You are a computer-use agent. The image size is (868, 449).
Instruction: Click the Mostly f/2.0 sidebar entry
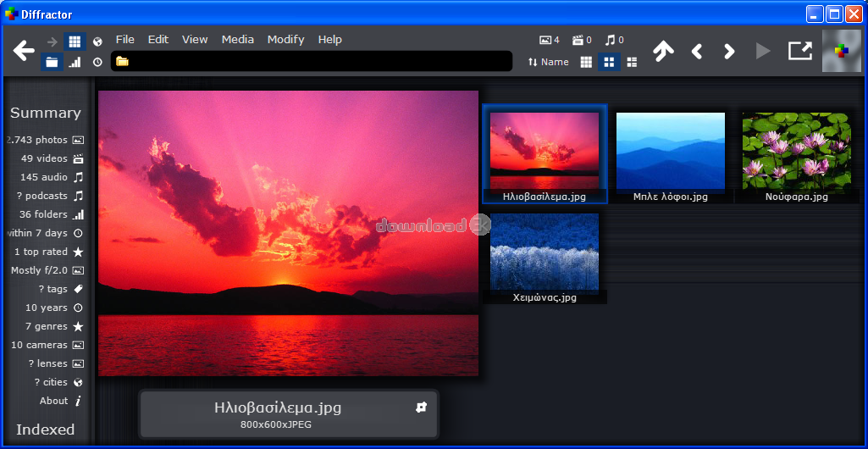coord(47,271)
